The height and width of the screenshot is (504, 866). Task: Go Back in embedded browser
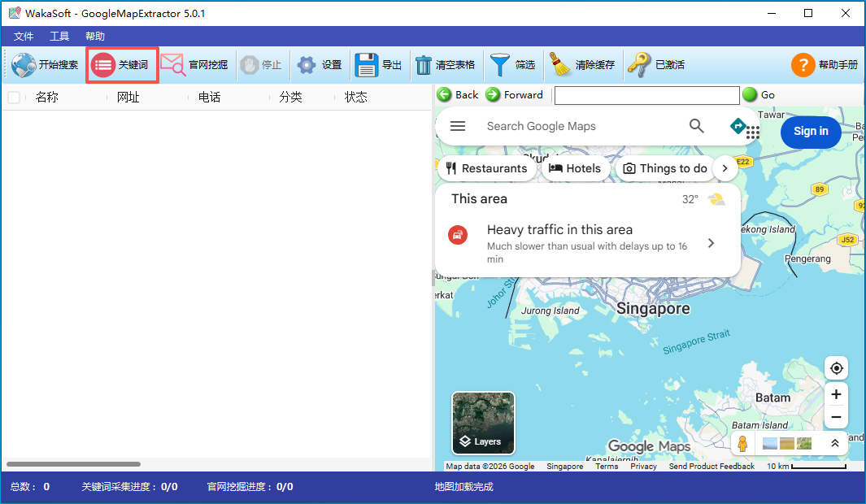[x=458, y=95]
